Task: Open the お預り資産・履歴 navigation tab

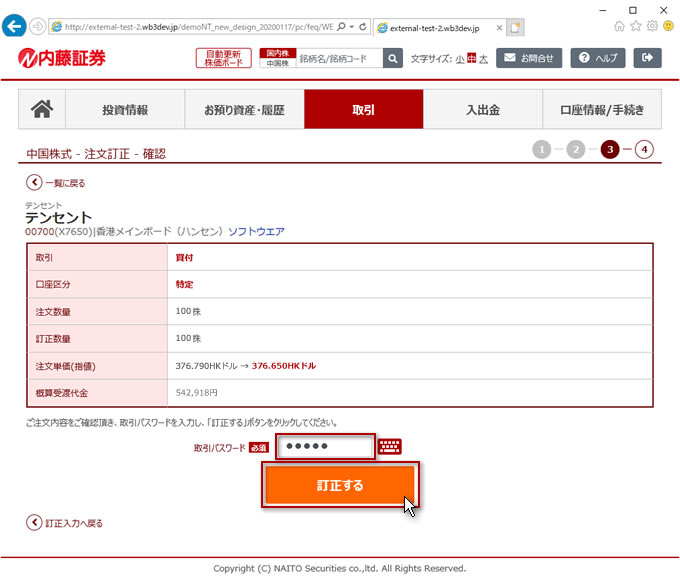Action: pos(244,109)
